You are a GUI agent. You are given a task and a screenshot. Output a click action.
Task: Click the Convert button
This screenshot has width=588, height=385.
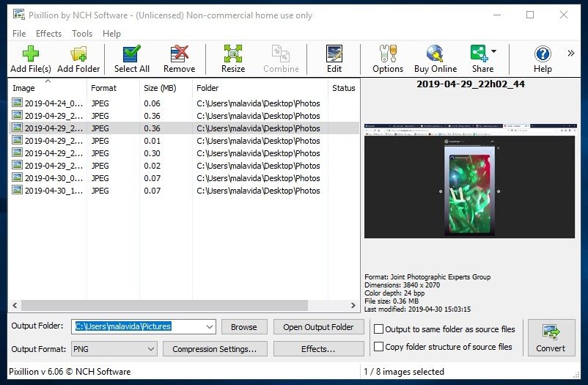(x=551, y=338)
